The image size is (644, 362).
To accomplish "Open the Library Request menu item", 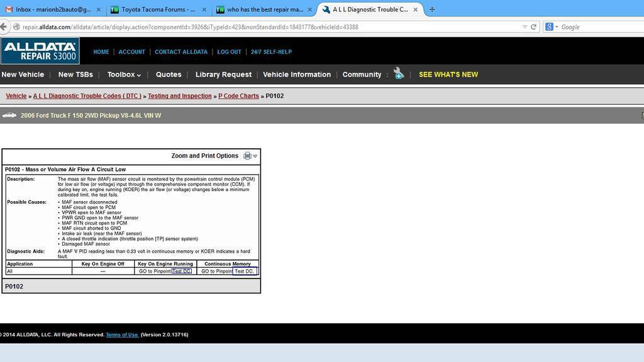I will [223, 75].
